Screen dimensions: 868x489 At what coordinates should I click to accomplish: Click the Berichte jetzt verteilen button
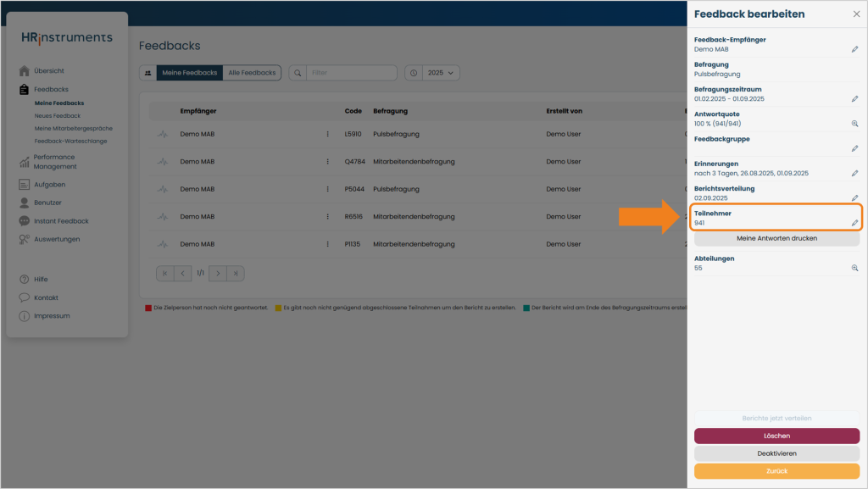(x=776, y=418)
